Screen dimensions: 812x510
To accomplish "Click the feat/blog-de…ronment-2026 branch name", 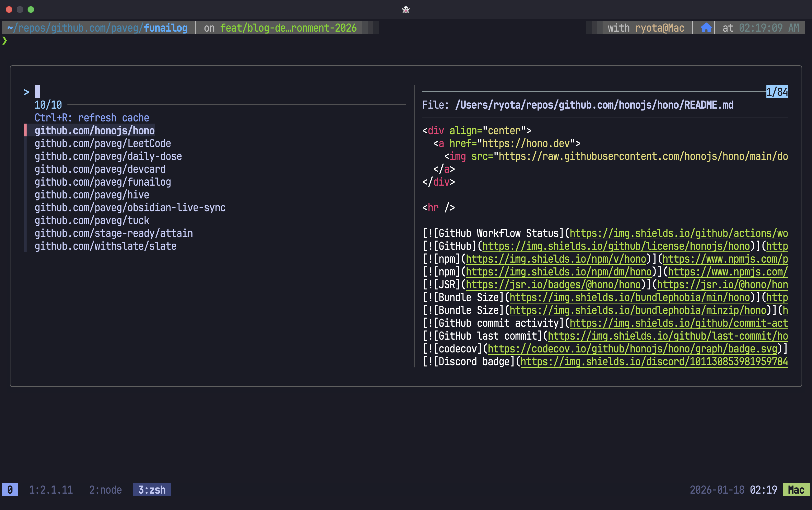I will 288,28.
